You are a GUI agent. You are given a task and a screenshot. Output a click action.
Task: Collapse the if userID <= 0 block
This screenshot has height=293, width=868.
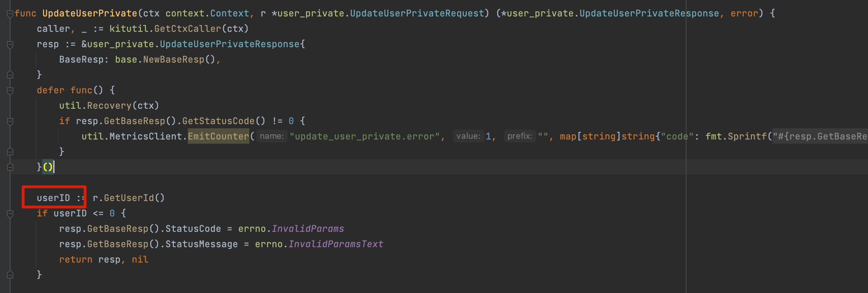click(x=10, y=214)
